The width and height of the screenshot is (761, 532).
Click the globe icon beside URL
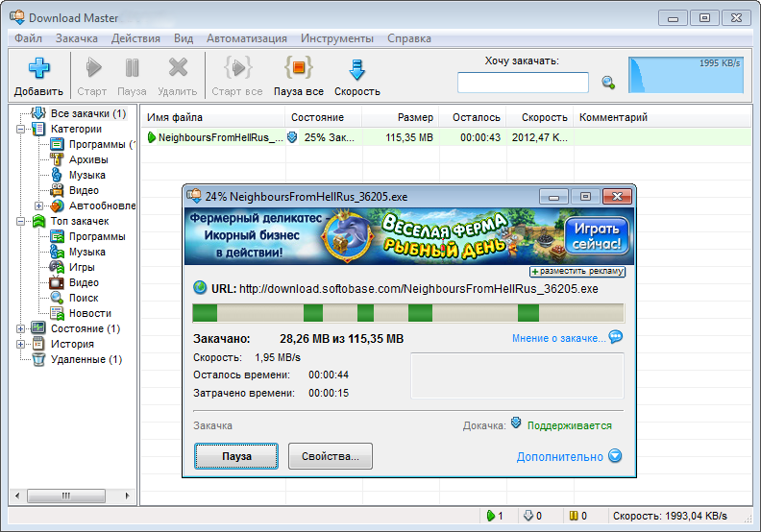pos(200,287)
